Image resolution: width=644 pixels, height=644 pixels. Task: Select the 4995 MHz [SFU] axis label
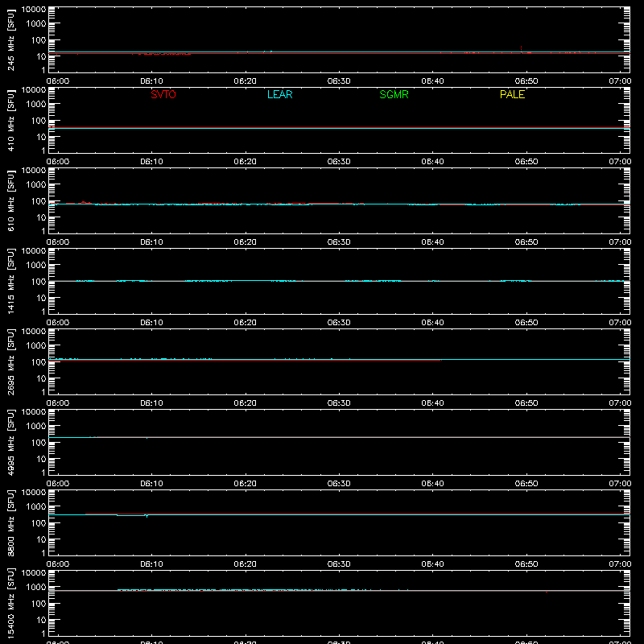pos(10,442)
